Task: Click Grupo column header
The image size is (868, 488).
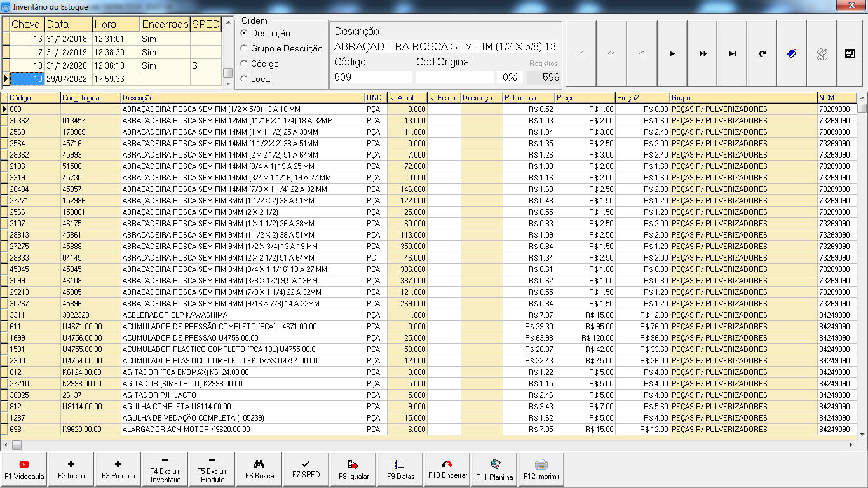Action: 743,98
